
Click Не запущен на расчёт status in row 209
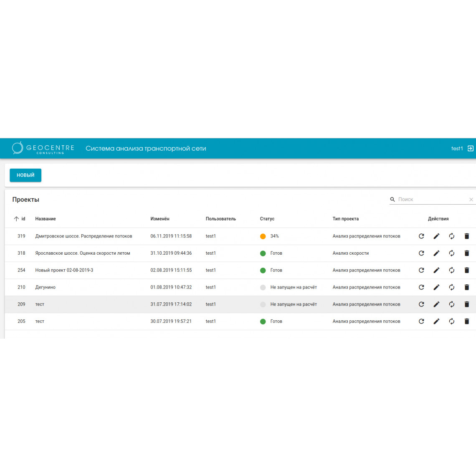click(294, 304)
